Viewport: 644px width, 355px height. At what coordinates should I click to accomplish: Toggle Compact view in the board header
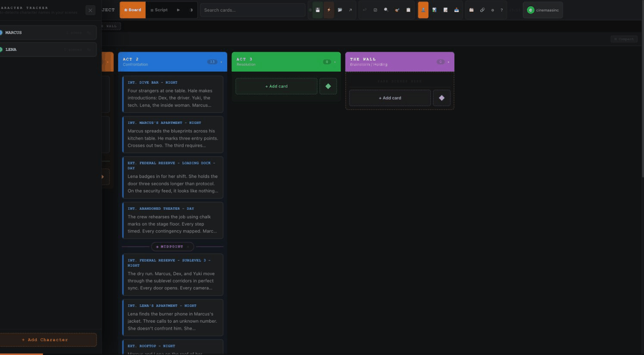coord(624,39)
